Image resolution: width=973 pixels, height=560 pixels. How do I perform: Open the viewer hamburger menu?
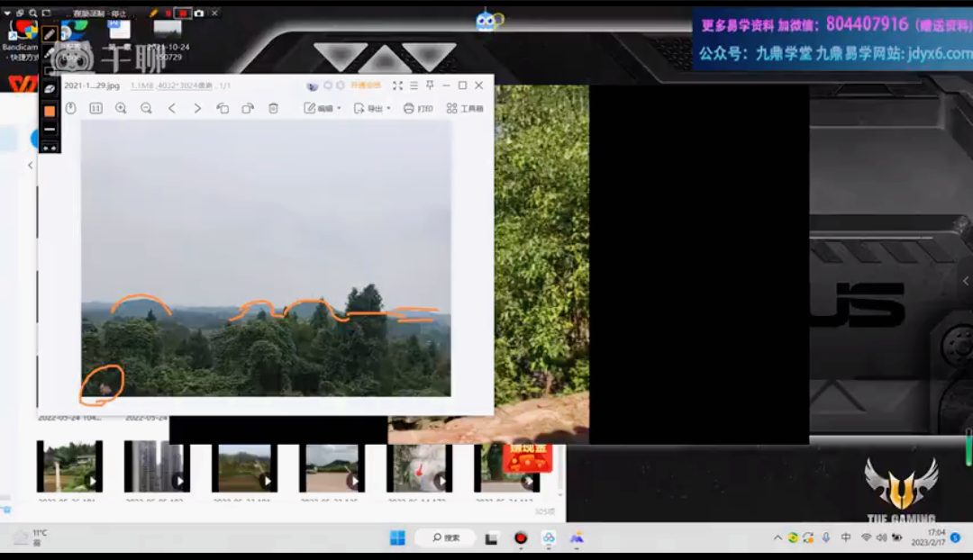(414, 86)
